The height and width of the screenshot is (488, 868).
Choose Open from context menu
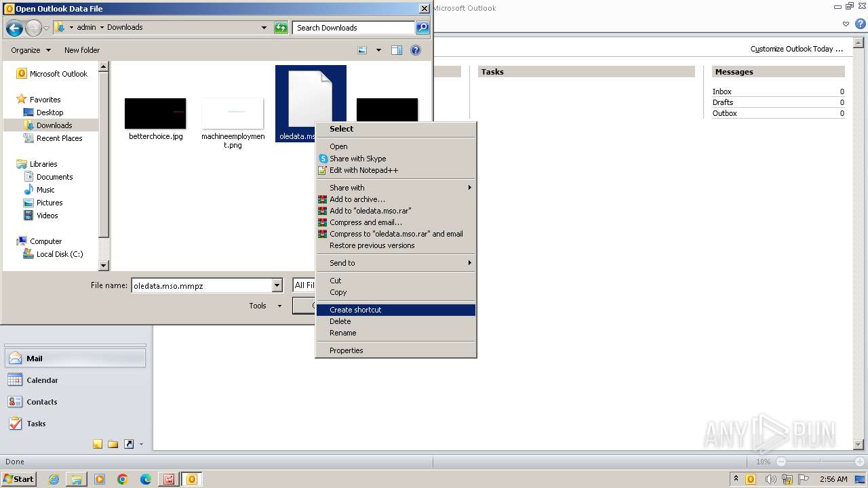point(396,146)
